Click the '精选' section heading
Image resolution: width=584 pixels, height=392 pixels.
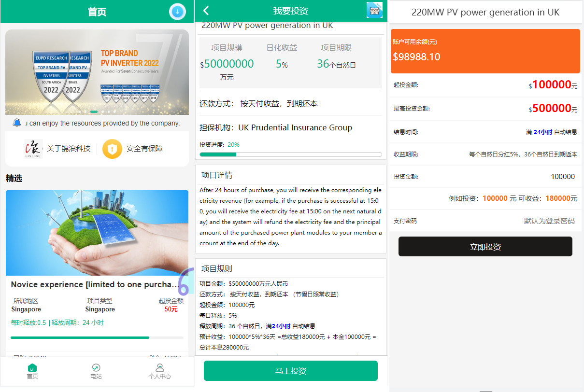(14, 178)
